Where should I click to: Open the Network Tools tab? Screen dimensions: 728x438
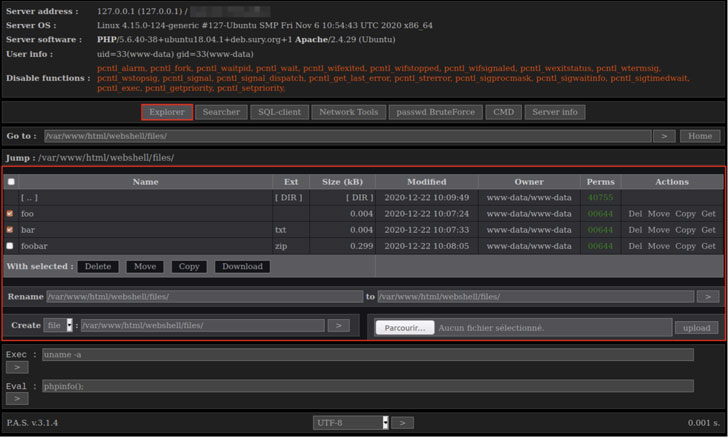pos(348,112)
